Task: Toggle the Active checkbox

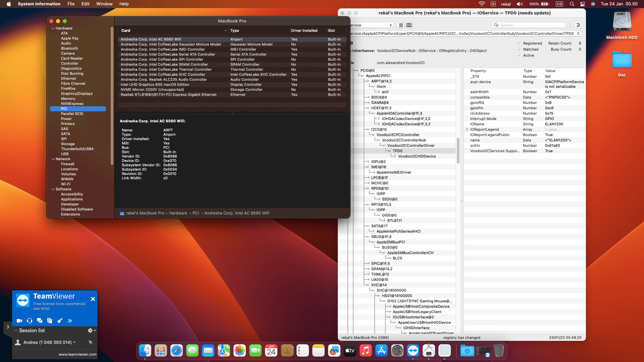Action: [519, 55]
